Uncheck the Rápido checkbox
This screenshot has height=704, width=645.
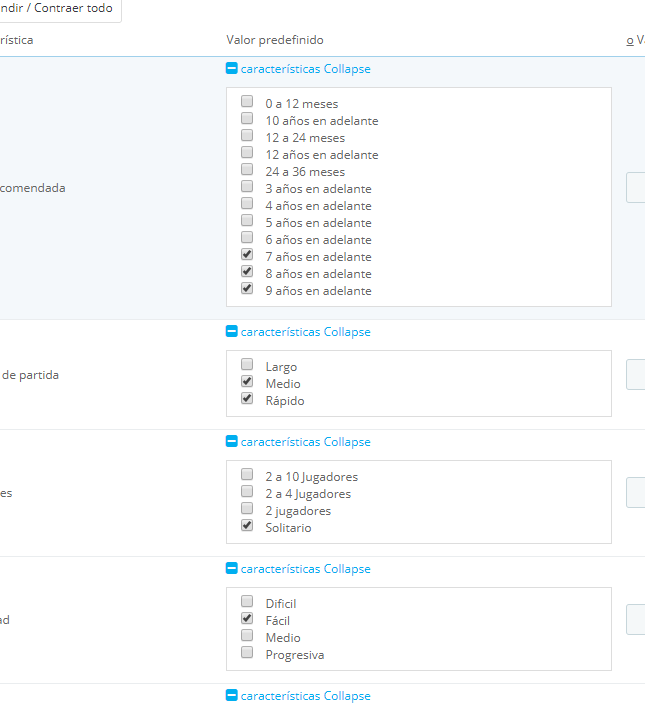point(247,398)
